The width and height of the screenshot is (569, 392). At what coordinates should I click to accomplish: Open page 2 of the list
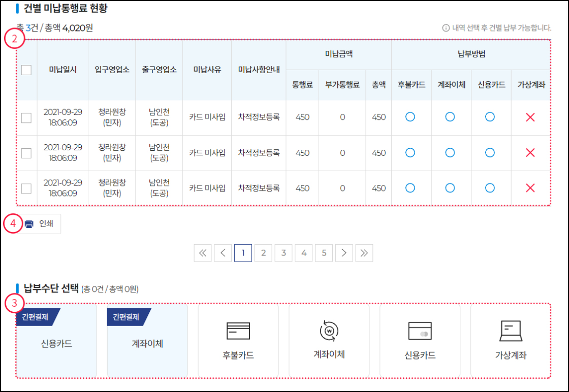click(263, 252)
